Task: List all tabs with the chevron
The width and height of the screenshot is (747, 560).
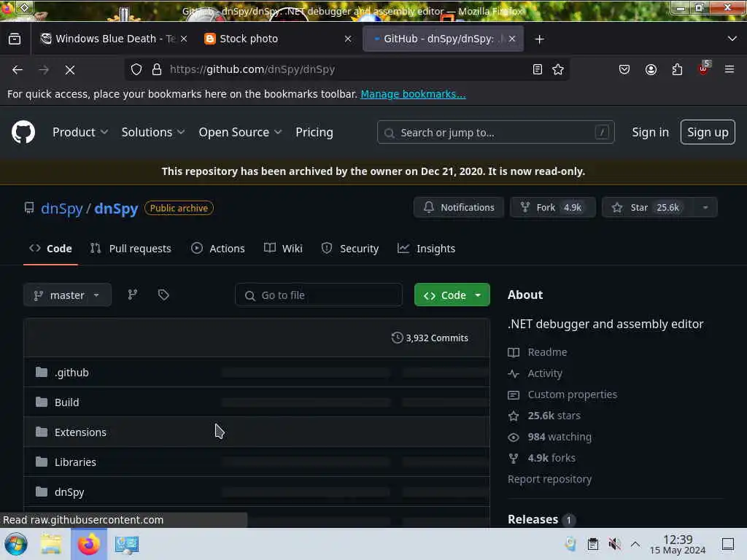Action: (x=732, y=39)
